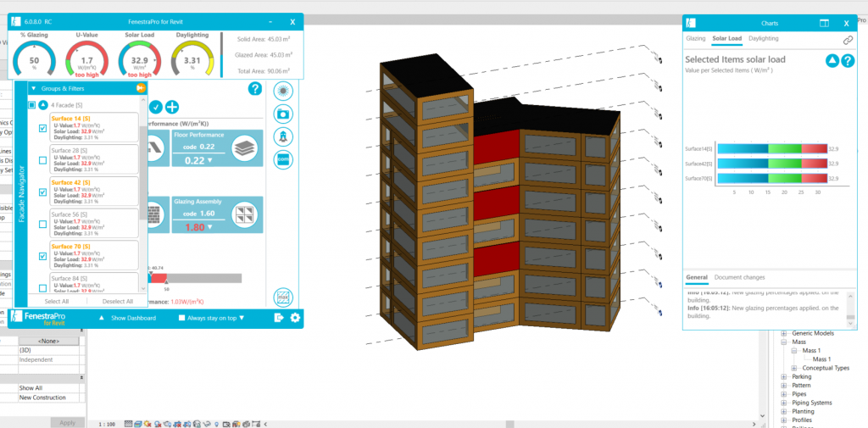Click the lighthouse icon in FenestraPro sidebar
This screenshot has width=868, height=428.
(x=283, y=136)
